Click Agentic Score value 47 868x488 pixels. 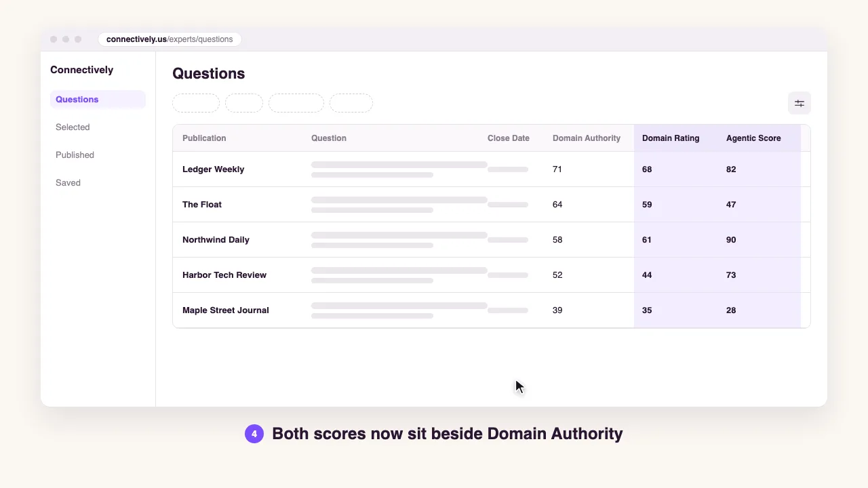731,205
